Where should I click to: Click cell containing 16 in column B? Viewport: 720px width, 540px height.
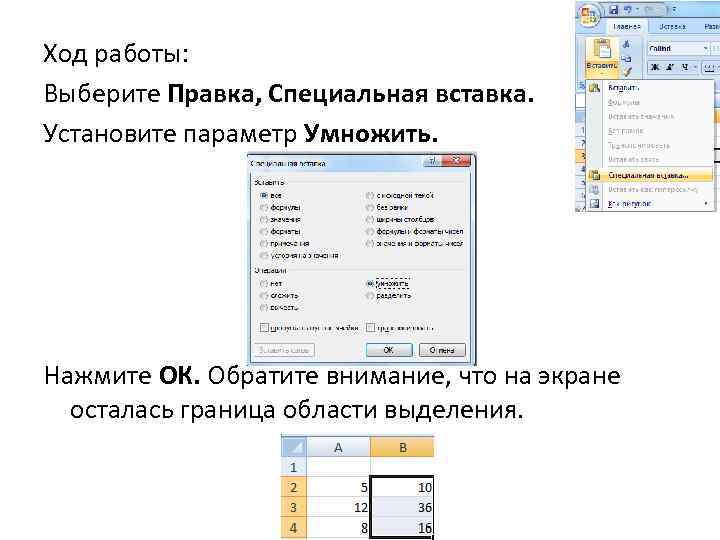402,527
